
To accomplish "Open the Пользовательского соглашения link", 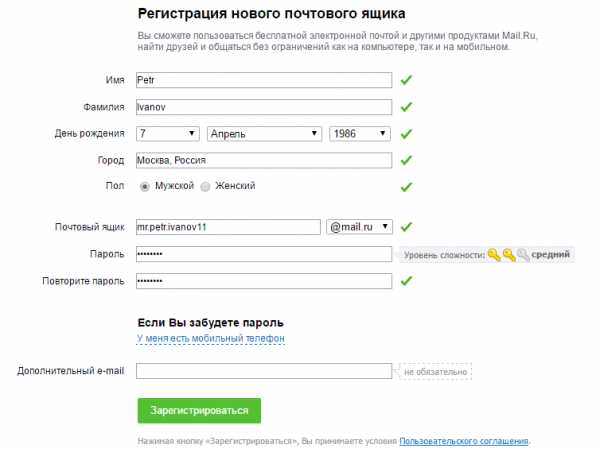I will 464,441.
